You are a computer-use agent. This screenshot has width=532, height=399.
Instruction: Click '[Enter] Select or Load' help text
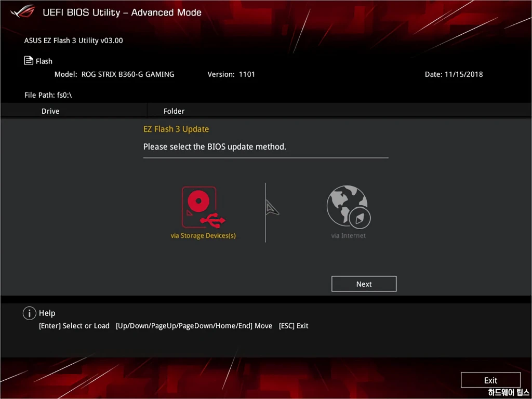tap(74, 326)
